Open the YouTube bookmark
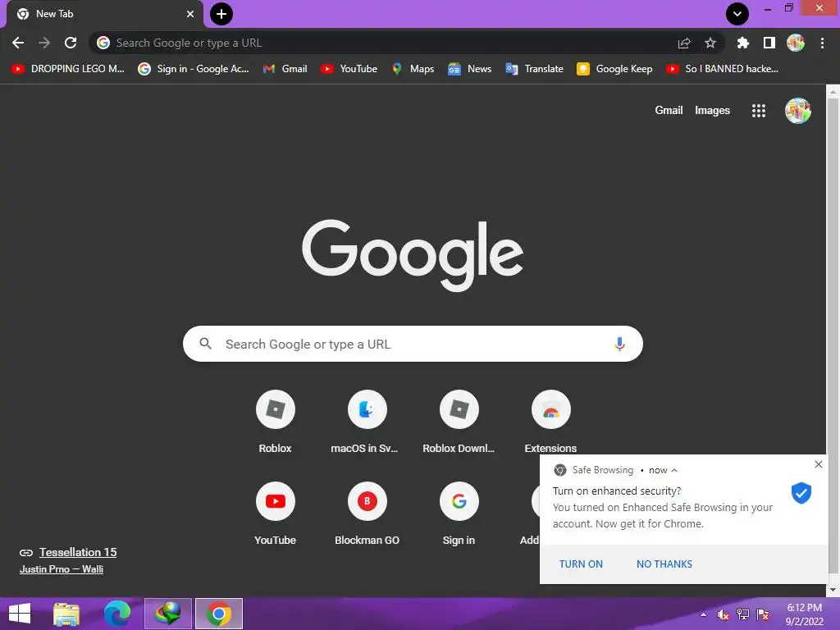Screen dimensions: 840x630 point(349,69)
